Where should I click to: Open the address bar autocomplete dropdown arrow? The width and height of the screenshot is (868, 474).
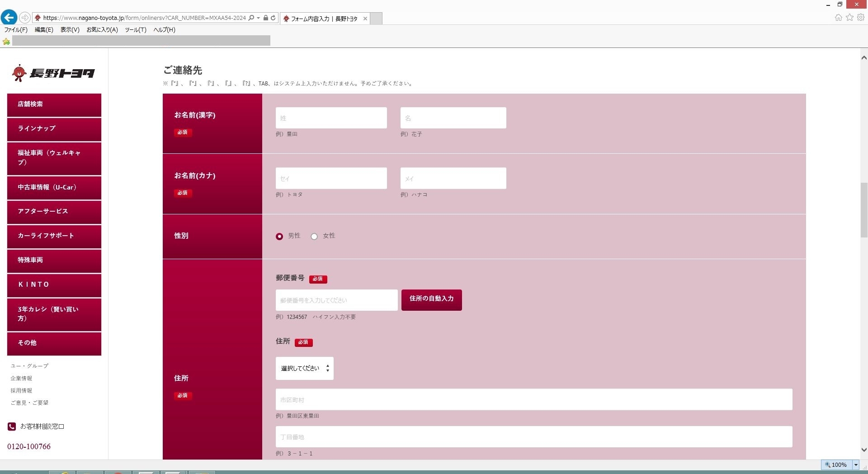click(x=258, y=18)
